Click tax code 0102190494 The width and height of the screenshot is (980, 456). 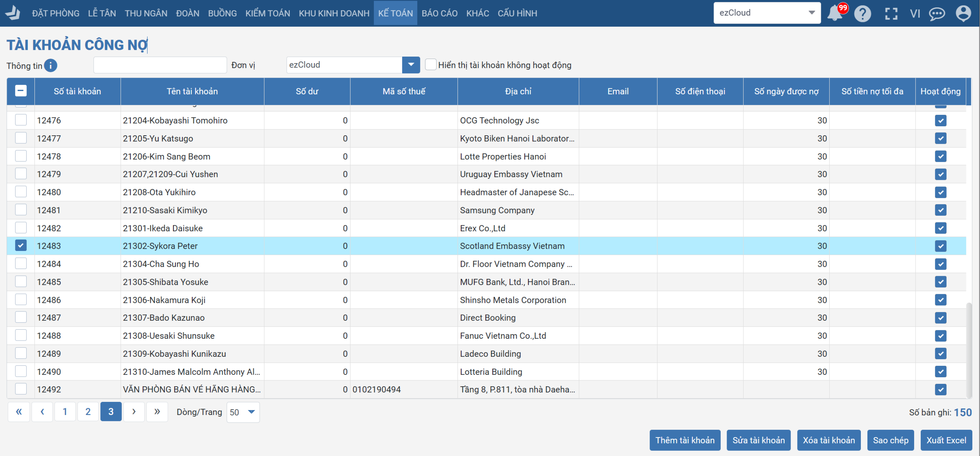pos(376,389)
